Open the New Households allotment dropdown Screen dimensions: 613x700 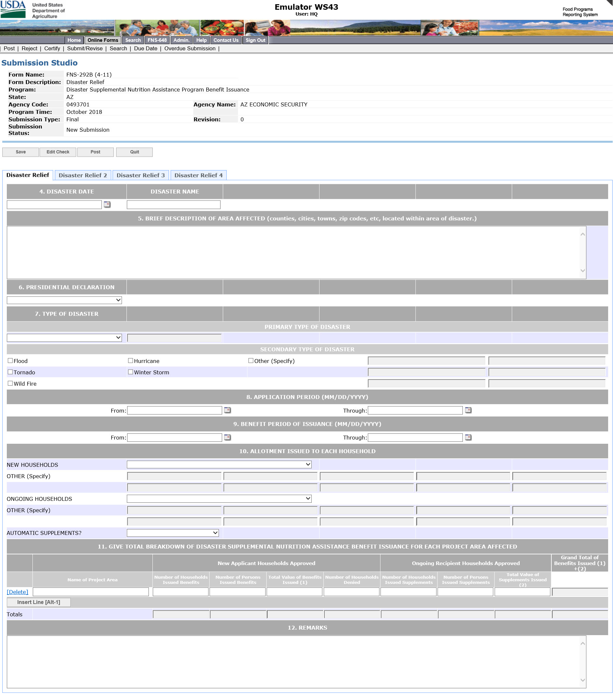219,464
